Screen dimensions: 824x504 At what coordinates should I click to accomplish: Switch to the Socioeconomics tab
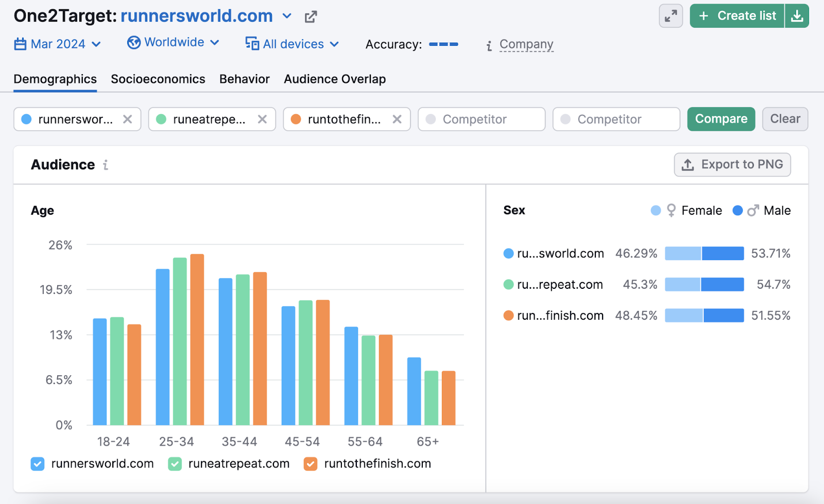(158, 79)
